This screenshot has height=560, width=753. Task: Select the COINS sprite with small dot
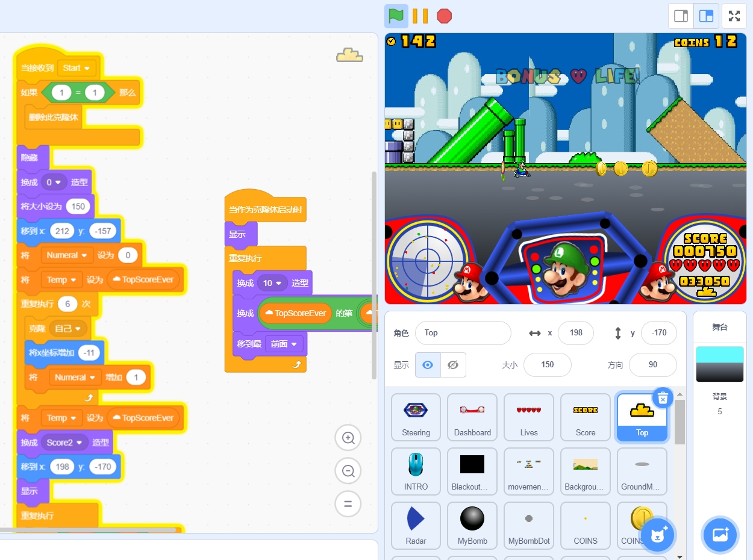tap(586, 526)
